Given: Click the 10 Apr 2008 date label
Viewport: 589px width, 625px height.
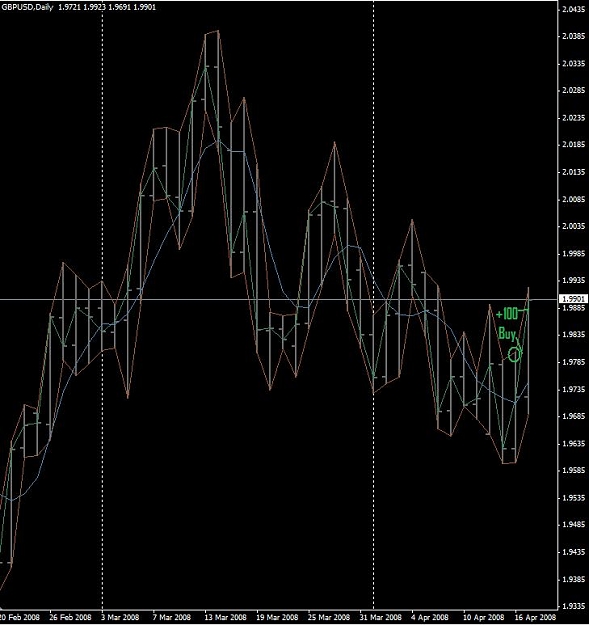Looking at the screenshot, I should pos(484,617).
